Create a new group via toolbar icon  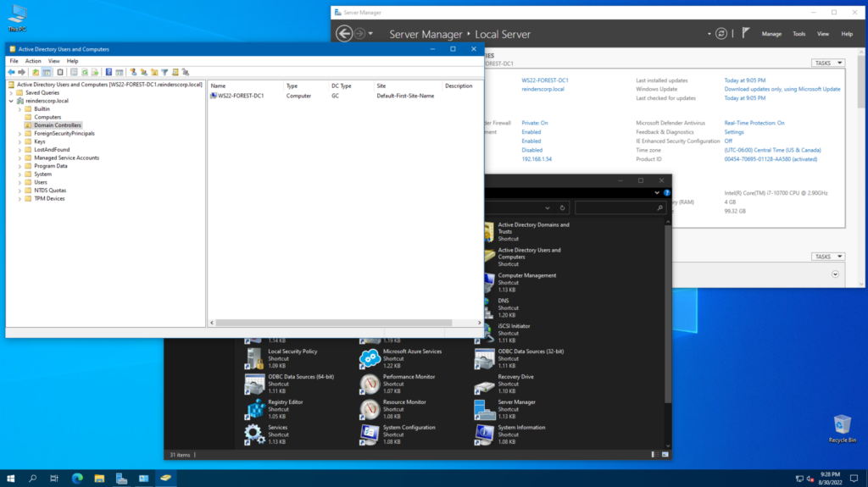[143, 72]
